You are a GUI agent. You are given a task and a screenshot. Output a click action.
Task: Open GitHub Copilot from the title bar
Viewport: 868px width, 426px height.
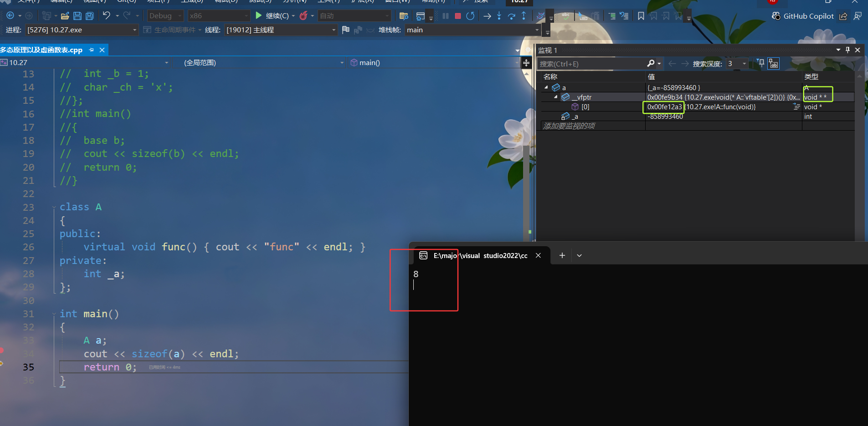803,16
